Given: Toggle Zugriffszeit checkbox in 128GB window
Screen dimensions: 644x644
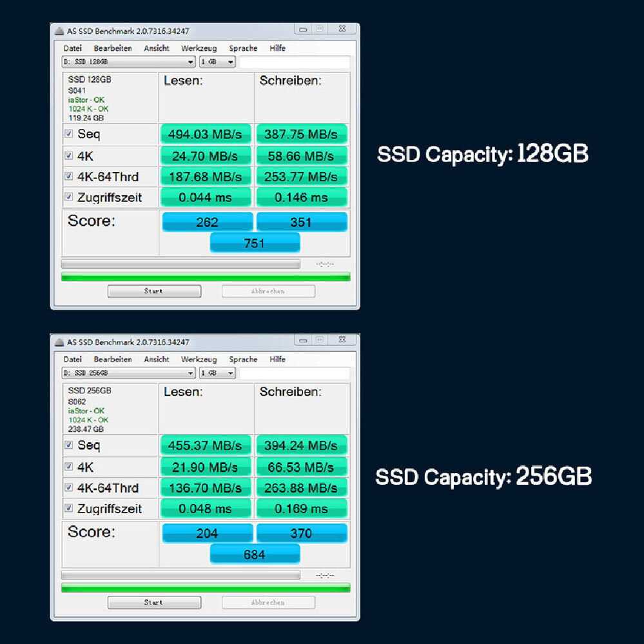Looking at the screenshot, I should tap(68, 197).
